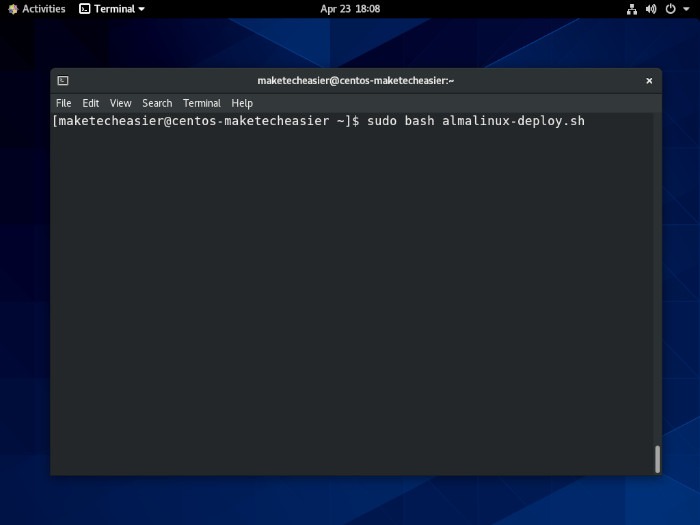Click the power icon in system tray

pos(670,9)
